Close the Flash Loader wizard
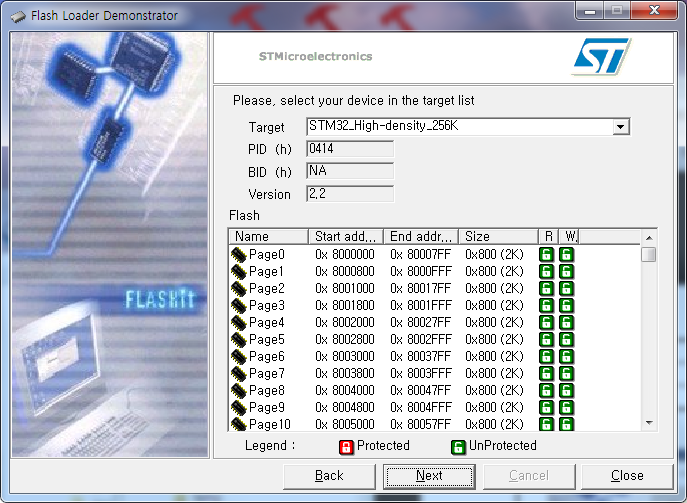687x503 pixels. (627, 476)
